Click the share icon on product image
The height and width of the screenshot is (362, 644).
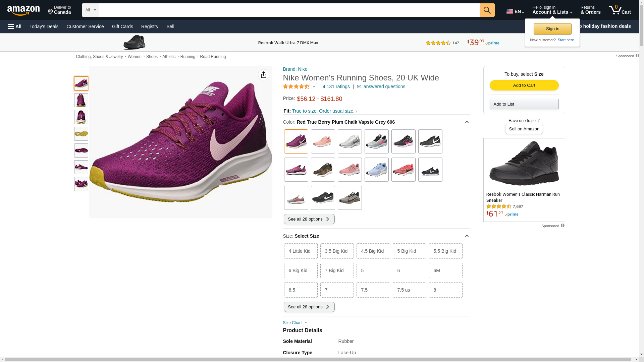[263, 75]
